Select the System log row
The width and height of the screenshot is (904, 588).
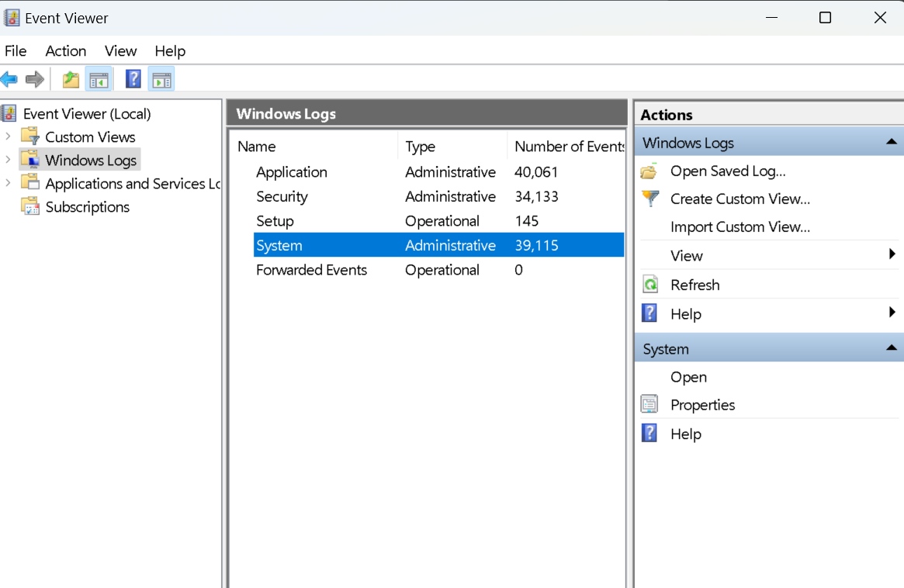(x=438, y=245)
